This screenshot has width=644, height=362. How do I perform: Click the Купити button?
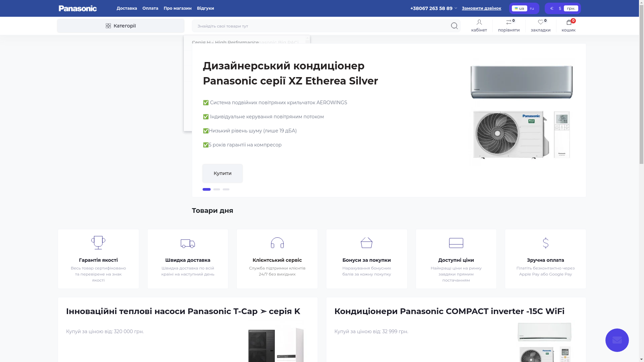coord(222,173)
